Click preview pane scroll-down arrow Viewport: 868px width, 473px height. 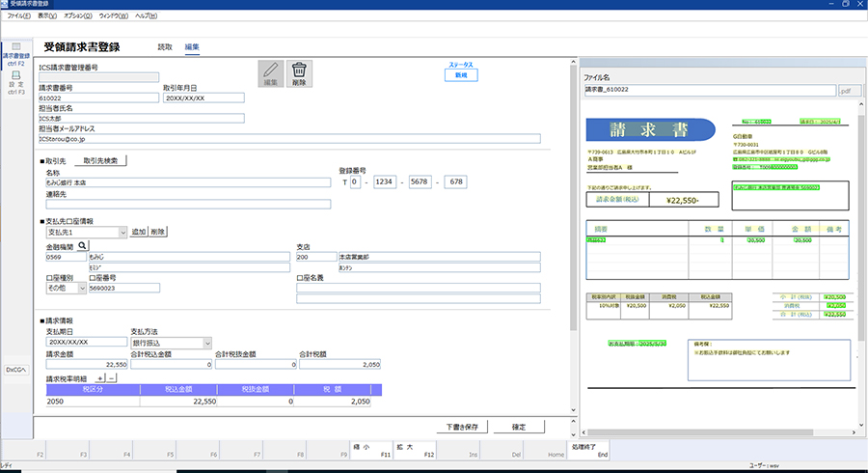click(x=861, y=425)
